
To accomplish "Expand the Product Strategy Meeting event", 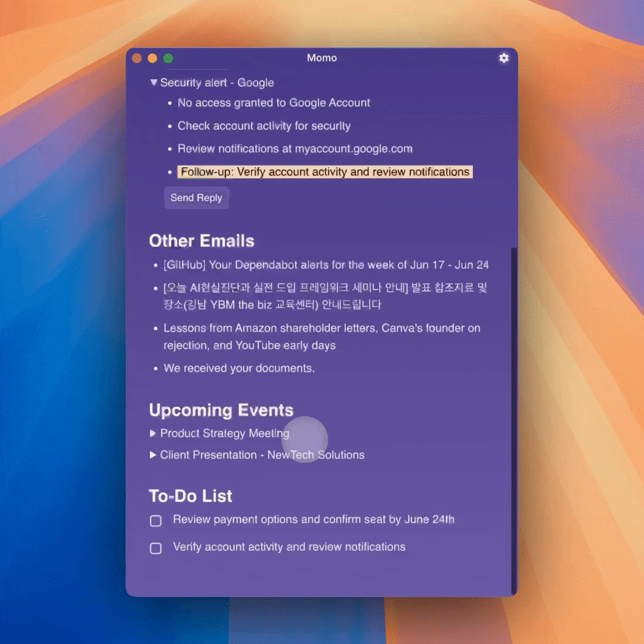I will click(153, 434).
